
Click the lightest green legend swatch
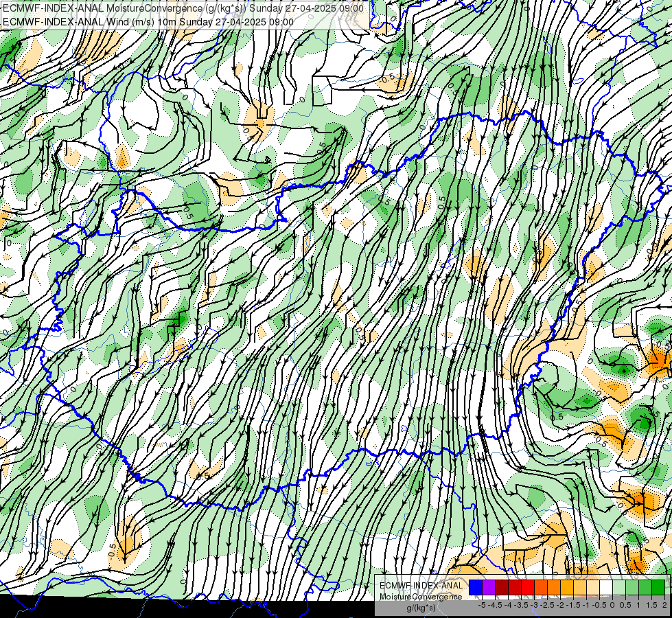[619, 587]
